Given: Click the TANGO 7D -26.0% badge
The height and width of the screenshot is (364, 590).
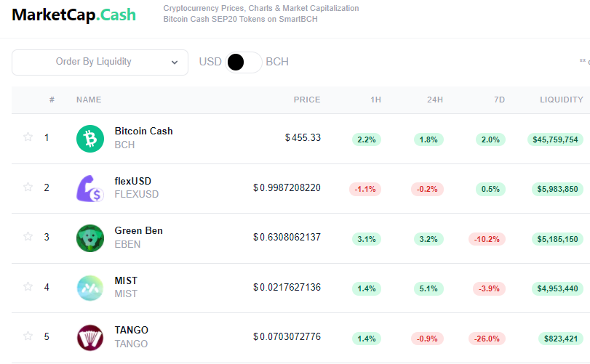Looking at the screenshot, I should 487,339.
